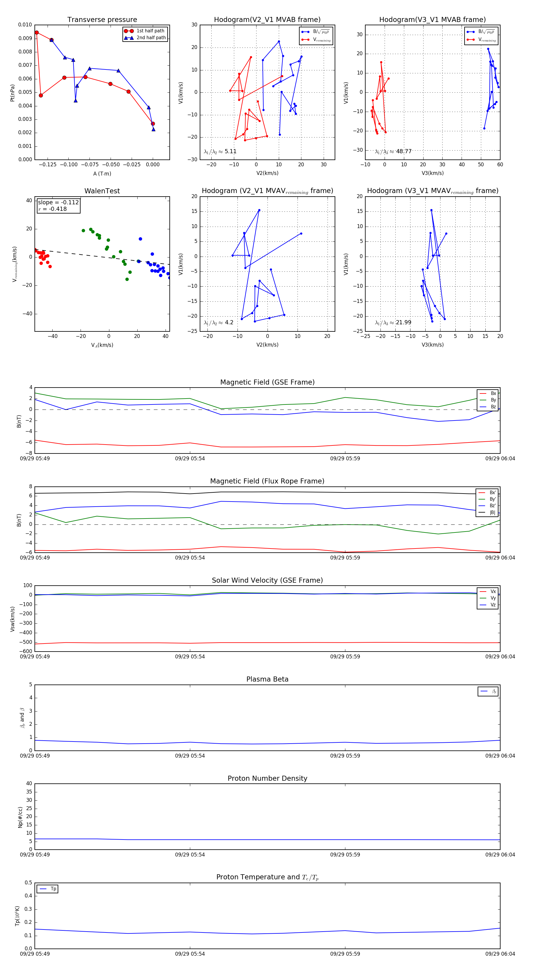Click the 'Hodogram(V2_V1 MVAB frame)' title
Image resolution: width=535 pixels, height=980 pixels.
coord(267,20)
